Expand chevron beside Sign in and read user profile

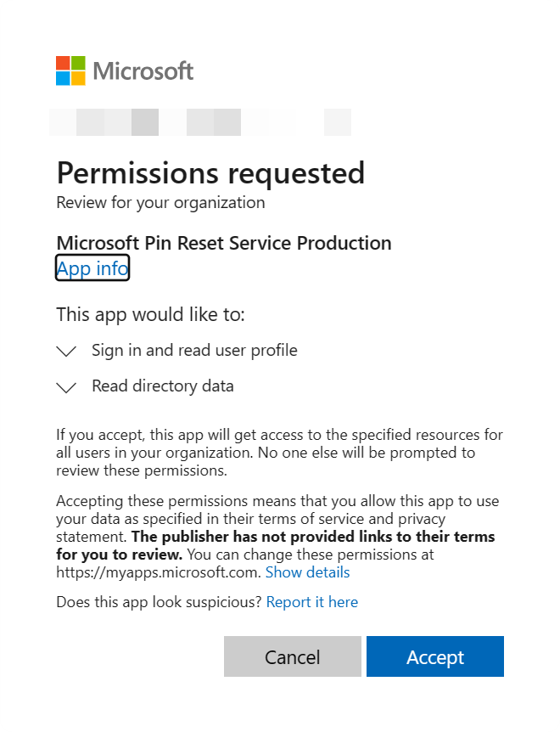pyautogui.click(x=66, y=351)
